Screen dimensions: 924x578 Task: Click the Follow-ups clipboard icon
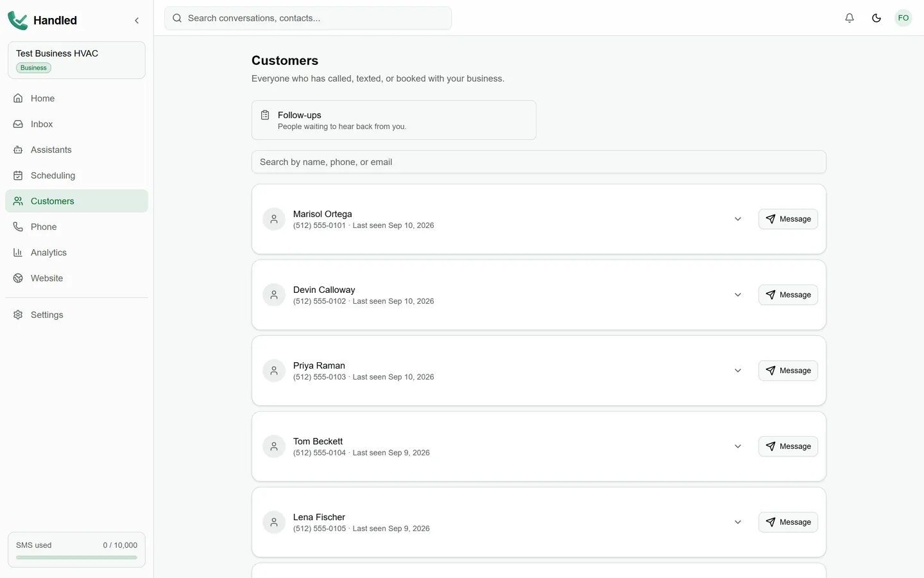[x=265, y=115]
